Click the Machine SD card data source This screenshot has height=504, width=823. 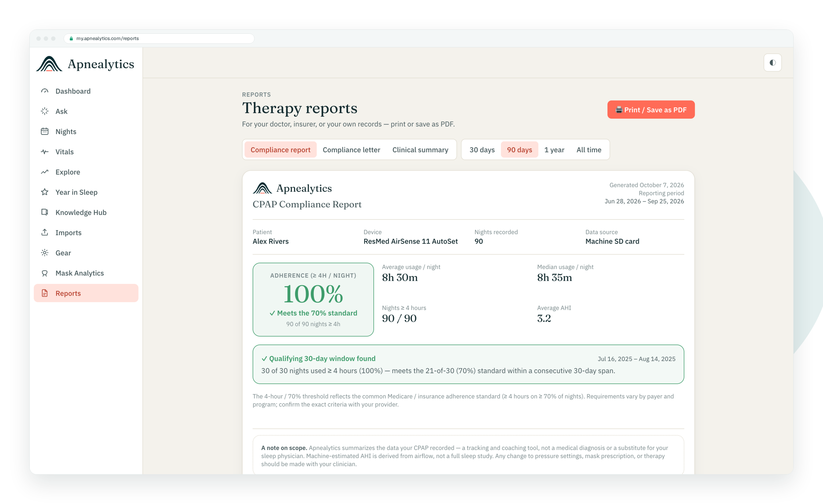pyautogui.click(x=612, y=241)
